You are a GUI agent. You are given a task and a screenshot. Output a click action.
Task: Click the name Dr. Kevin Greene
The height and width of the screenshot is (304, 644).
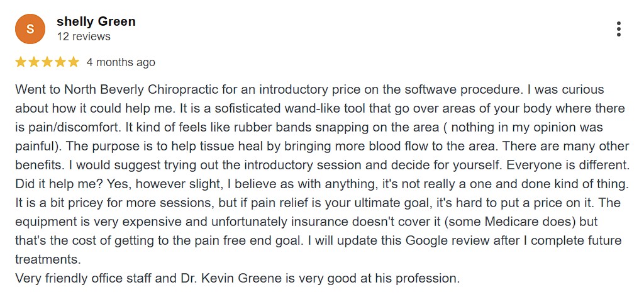(x=236, y=279)
